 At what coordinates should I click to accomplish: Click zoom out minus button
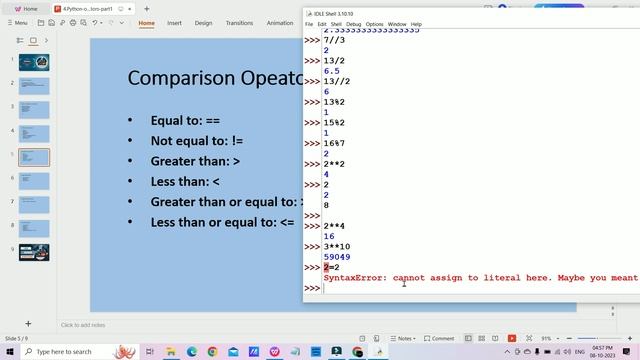(569, 338)
